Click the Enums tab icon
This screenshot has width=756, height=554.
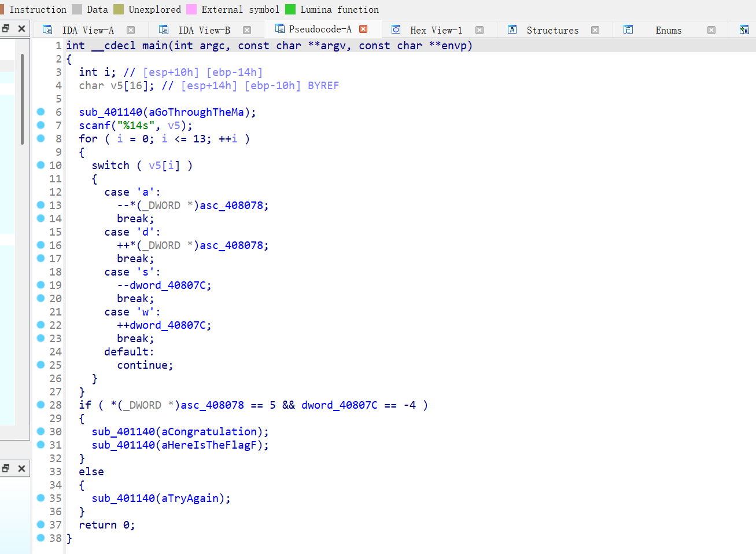pyautogui.click(x=628, y=30)
